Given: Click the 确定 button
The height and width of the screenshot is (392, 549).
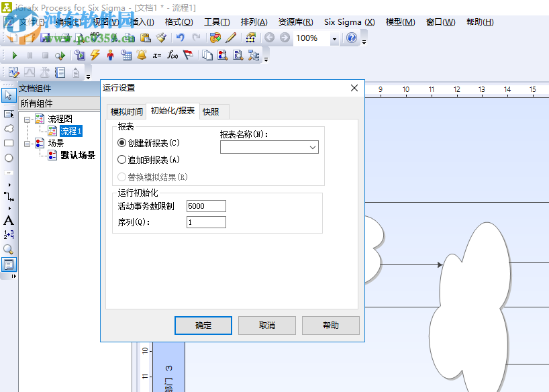Looking at the screenshot, I should (203, 325).
